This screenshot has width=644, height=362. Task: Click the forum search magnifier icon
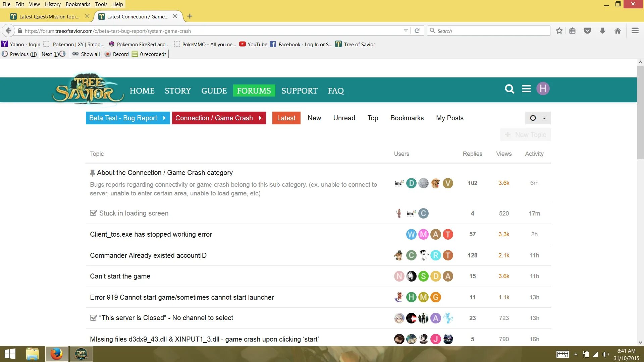[x=509, y=89]
